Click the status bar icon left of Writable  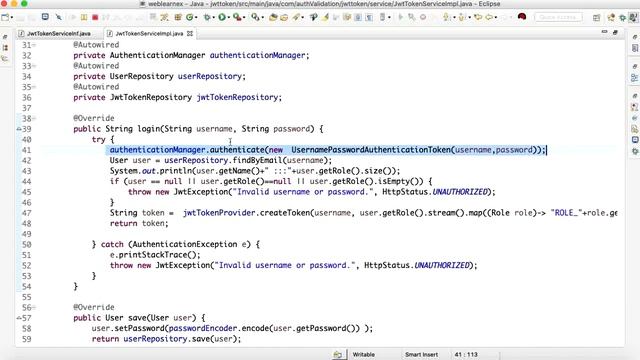click(x=338, y=354)
